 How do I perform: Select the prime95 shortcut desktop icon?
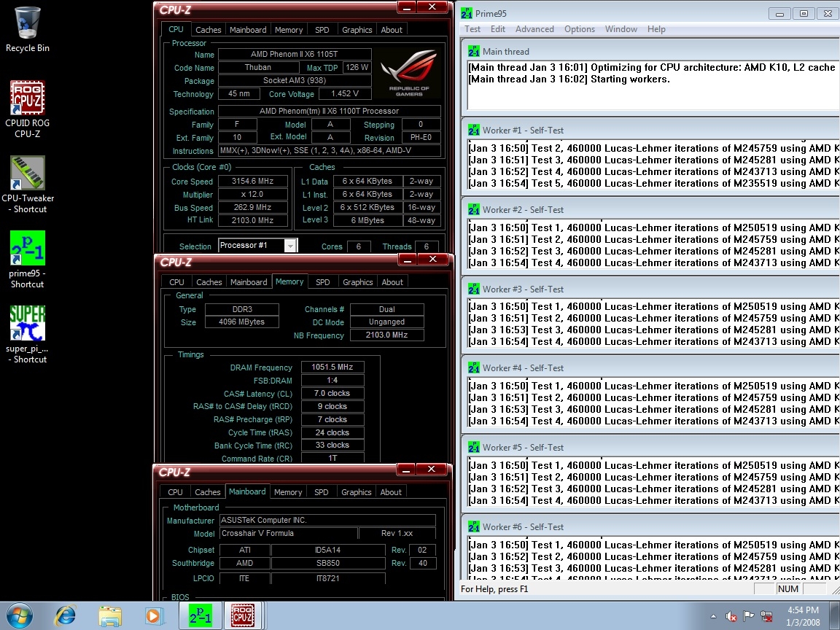27,260
